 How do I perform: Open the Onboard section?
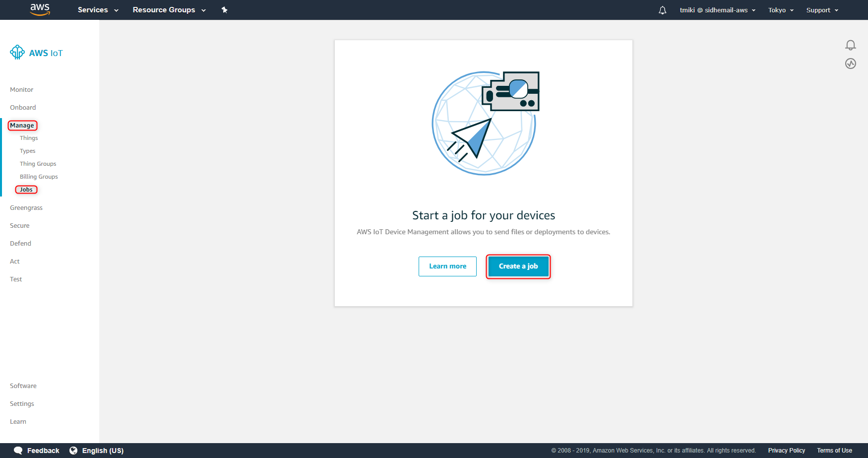coord(23,108)
